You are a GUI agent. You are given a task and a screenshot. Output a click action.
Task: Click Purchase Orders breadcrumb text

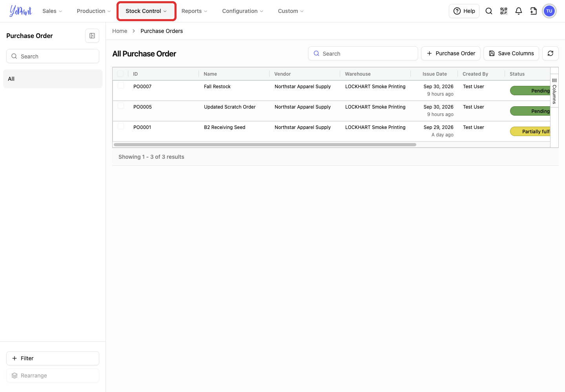coord(162,31)
